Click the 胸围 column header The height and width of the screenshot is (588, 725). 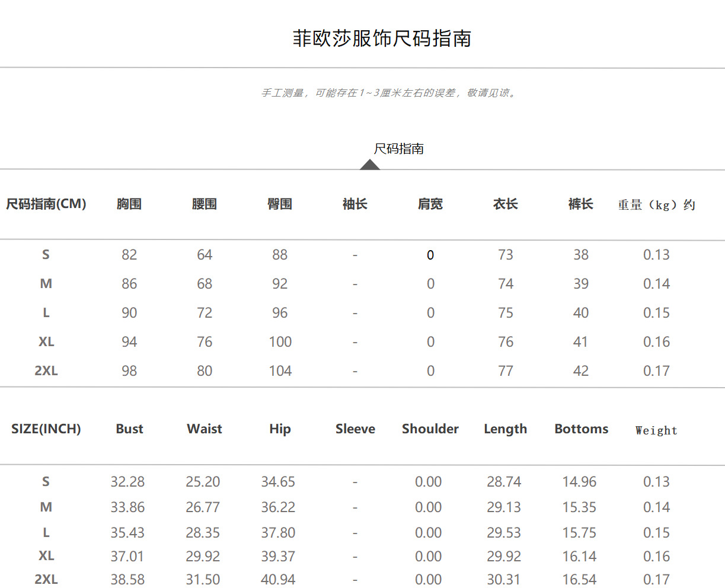click(129, 204)
